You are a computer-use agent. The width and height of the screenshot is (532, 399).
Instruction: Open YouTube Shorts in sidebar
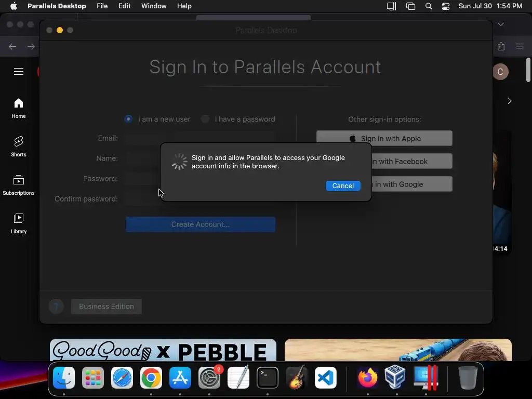[19, 147]
